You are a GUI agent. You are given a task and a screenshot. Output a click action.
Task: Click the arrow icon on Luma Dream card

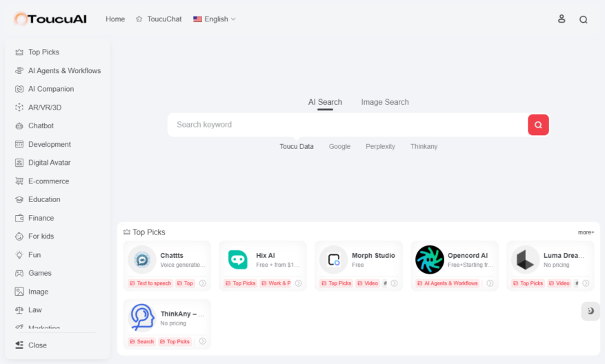586,283
